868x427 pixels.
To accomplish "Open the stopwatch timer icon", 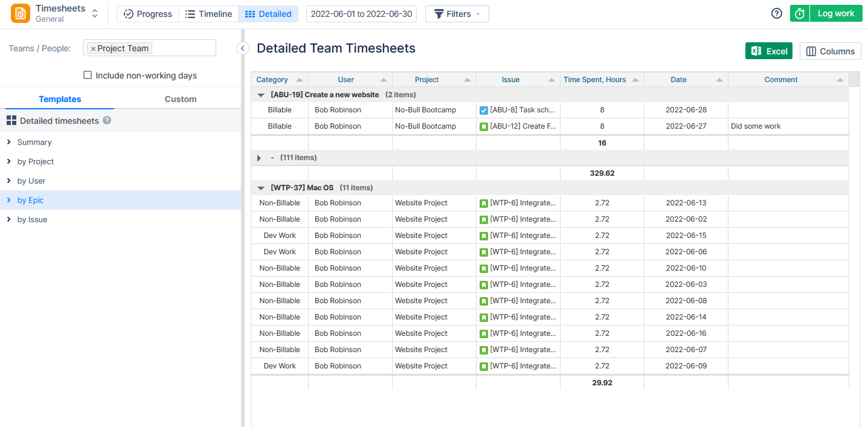I will tap(799, 13).
